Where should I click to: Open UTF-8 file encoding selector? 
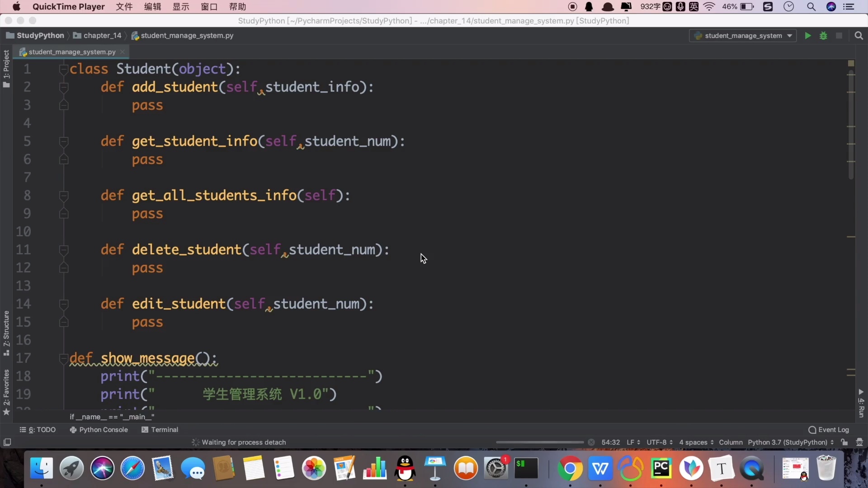[x=659, y=442]
